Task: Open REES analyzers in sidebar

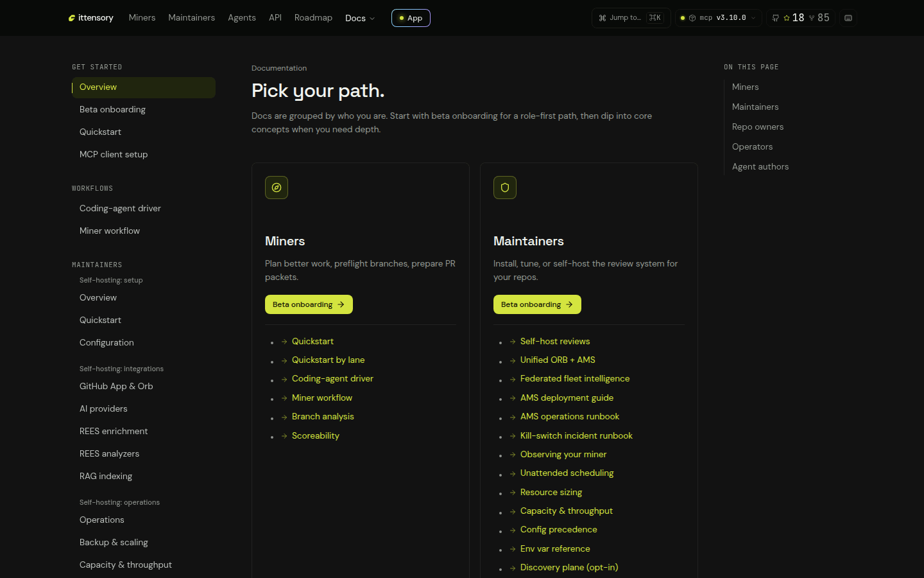Action: pos(143,454)
